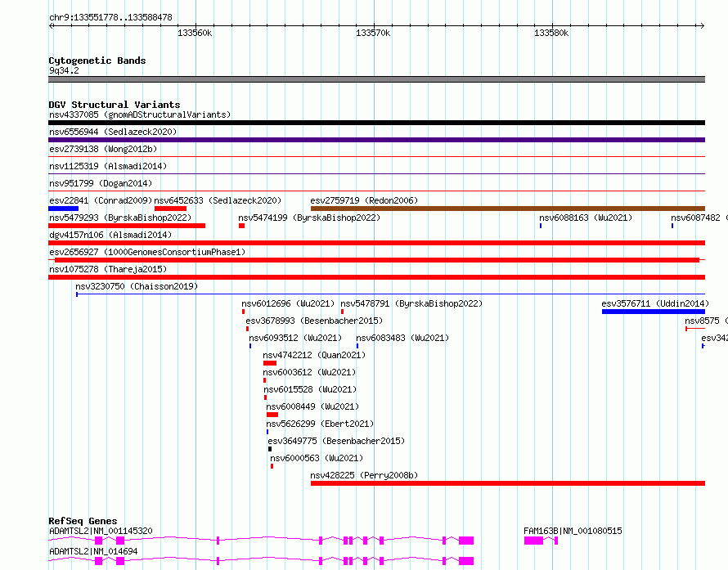728x570 pixels.
Task: Select gene ADAMTSL2|NM_014694 transcript label
Action: pyautogui.click(x=93, y=551)
